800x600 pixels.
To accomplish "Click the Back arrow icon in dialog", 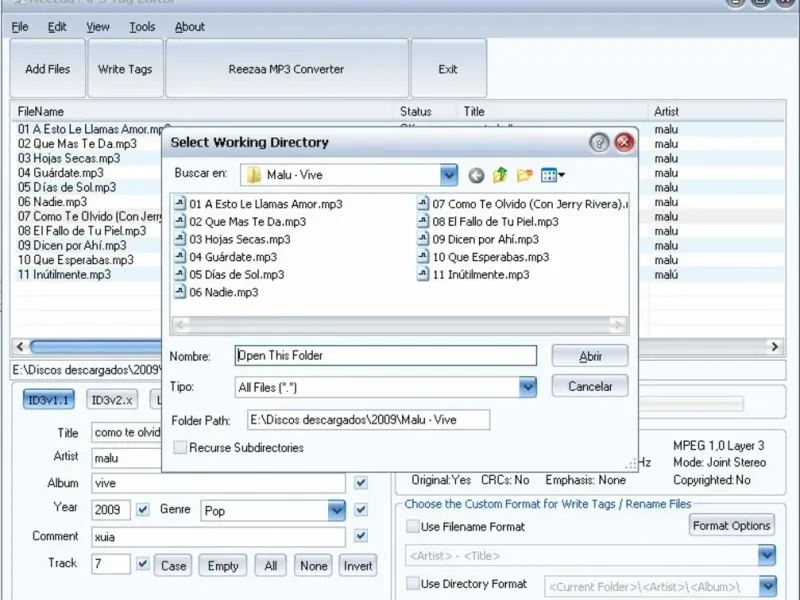I will click(x=476, y=176).
